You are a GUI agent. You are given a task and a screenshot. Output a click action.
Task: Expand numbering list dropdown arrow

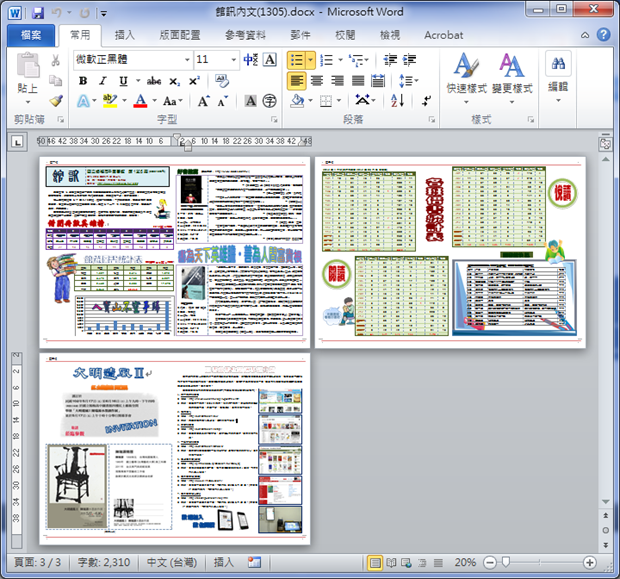point(340,60)
